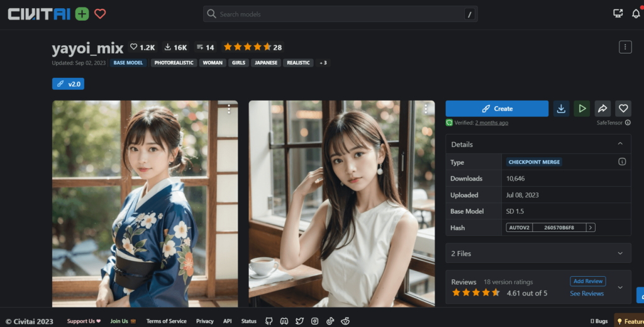This screenshot has width=644, height=327.
Task: Click the info icon beside Checkpoint Merge
Action: click(622, 162)
